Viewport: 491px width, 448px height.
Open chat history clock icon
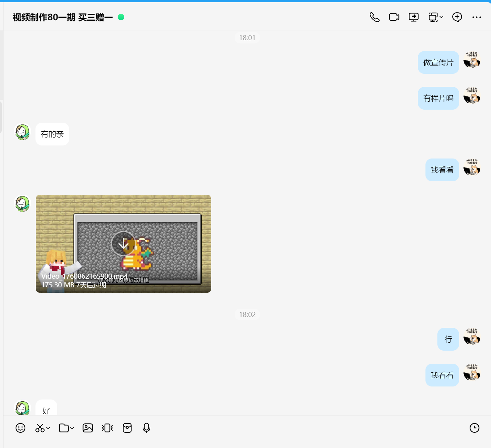pyautogui.click(x=474, y=428)
